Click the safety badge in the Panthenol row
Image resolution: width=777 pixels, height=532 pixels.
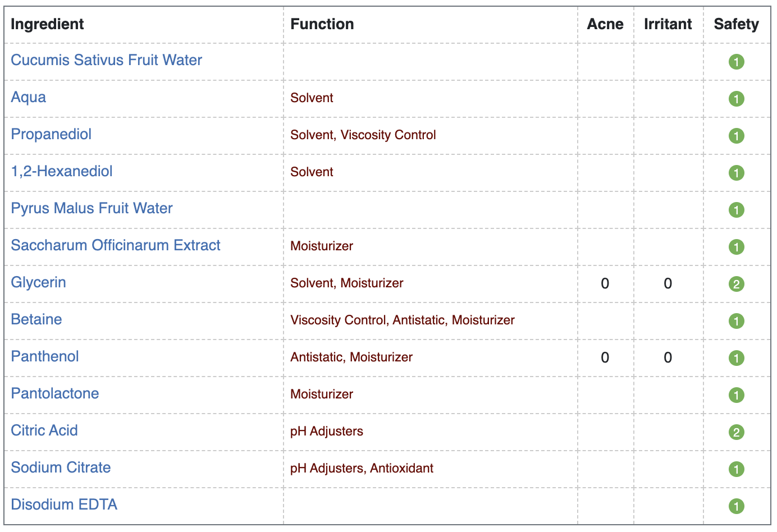pyautogui.click(x=736, y=358)
